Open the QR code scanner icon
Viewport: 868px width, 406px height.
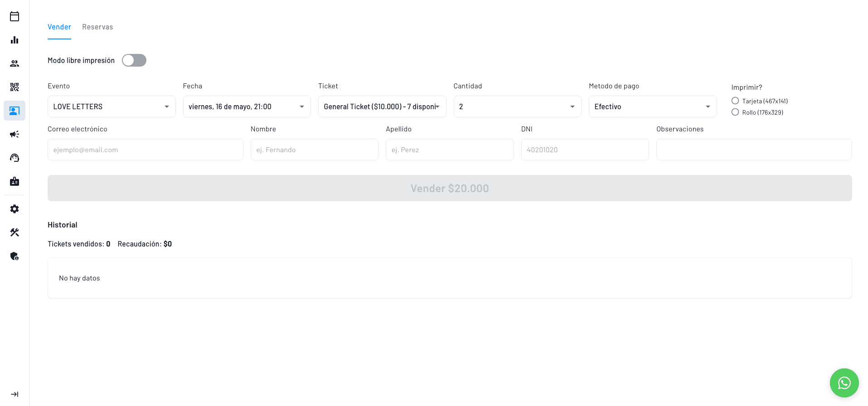(x=15, y=87)
